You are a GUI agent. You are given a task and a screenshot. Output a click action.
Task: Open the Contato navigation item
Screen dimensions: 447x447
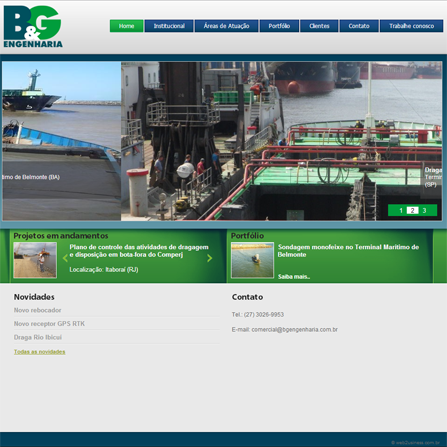(x=359, y=26)
